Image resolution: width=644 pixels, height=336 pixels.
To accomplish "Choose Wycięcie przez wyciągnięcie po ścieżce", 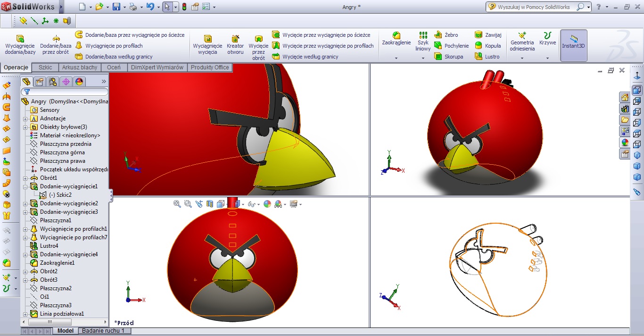I will point(321,35).
